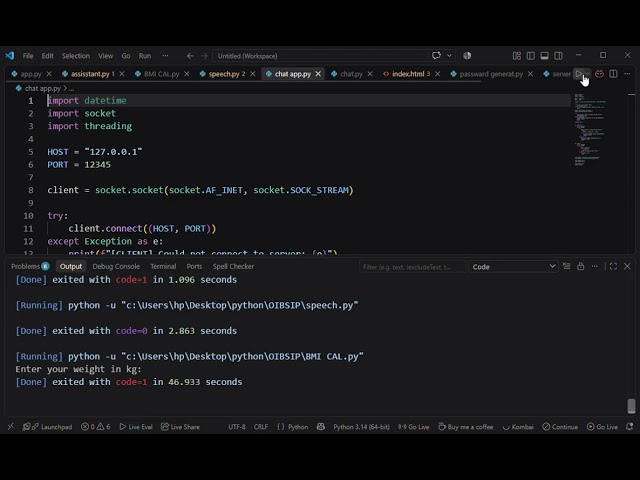
Task: Select the Output panel tab
Action: click(x=71, y=266)
